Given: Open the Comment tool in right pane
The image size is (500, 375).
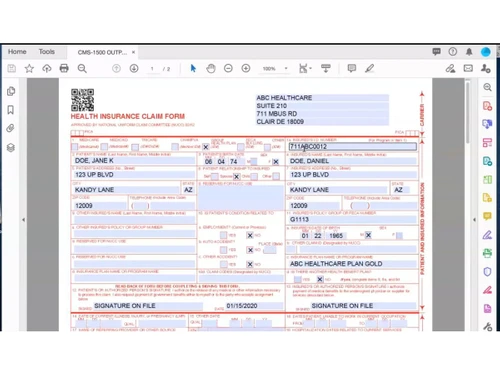Looking at the screenshot, I should pos(487,216).
